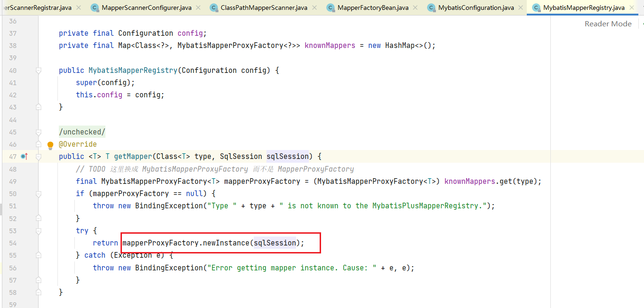This screenshot has width=644, height=308.
Task: Close the MapperScannerConfigurer.java tab
Action: click(x=199, y=8)
